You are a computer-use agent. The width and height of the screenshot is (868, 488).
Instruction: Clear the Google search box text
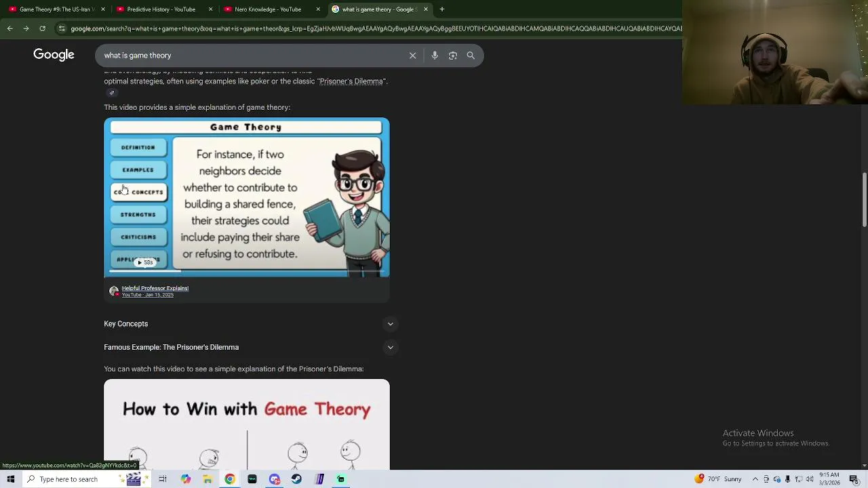412,56
